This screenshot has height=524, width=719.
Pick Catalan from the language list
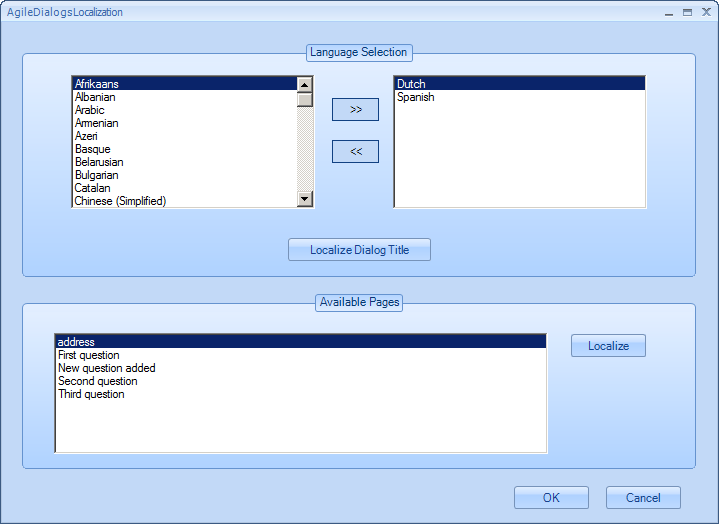point(185,188)
